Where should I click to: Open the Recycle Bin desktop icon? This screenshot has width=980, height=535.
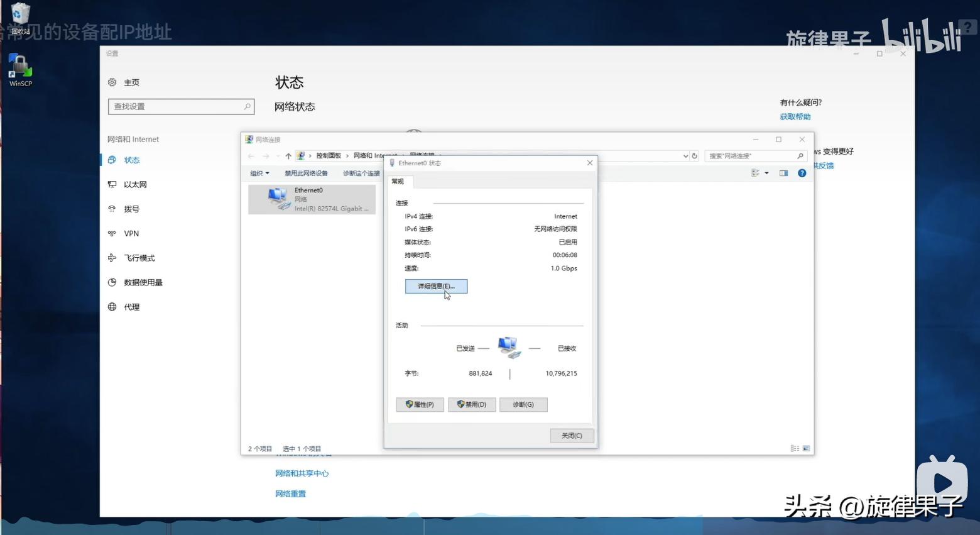(x=20, y=18)
